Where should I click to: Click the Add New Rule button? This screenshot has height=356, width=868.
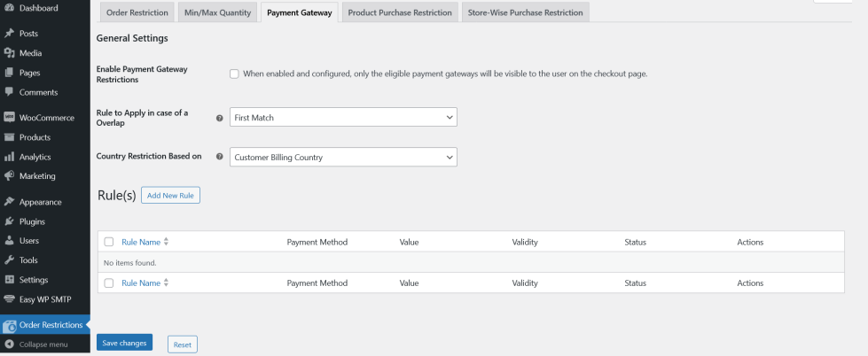tap(171, 195)
